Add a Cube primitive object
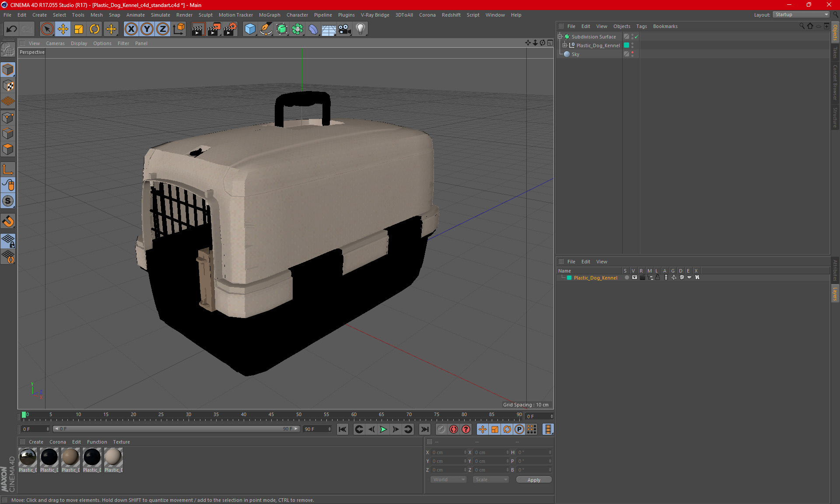This screenshot has height=504, width=840. pyautogui.click(x=250, y=29)
